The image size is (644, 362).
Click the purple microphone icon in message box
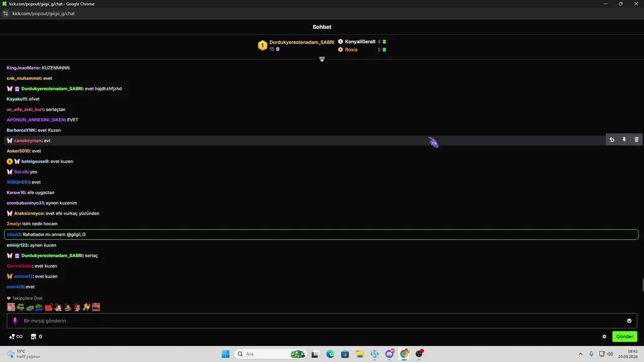click(15, 321)
